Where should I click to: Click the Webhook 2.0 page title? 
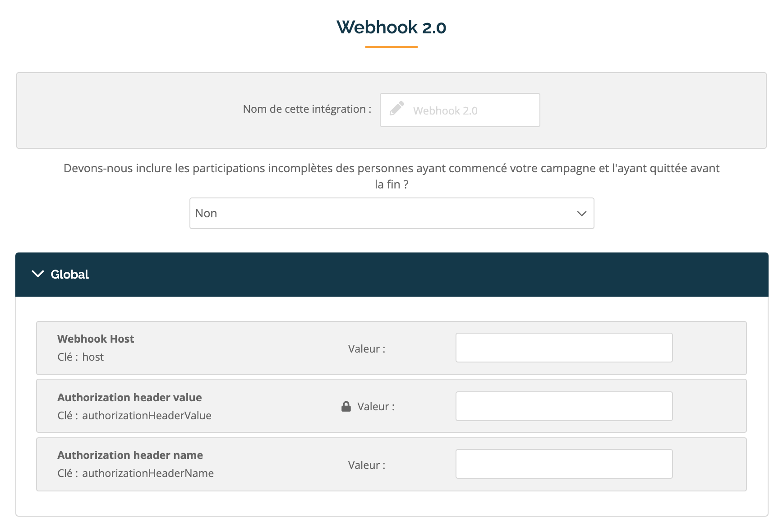click(391, 27)
